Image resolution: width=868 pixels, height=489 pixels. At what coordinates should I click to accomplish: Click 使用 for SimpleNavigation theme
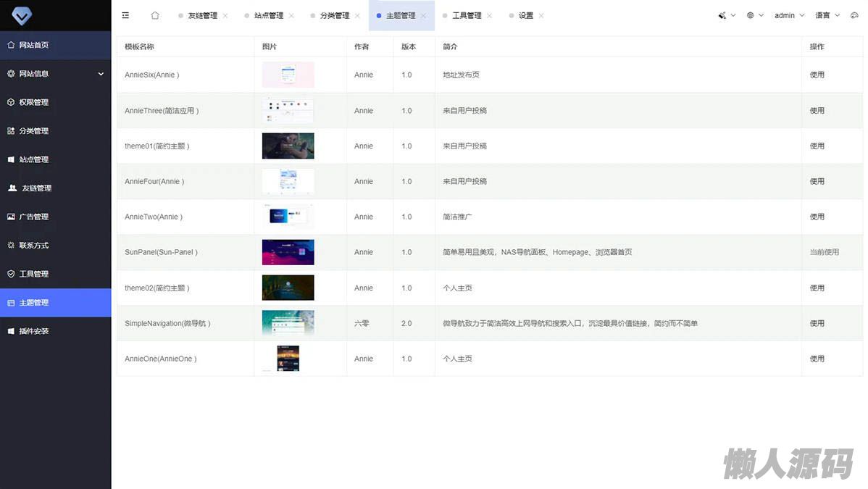[x=817, y=323]
